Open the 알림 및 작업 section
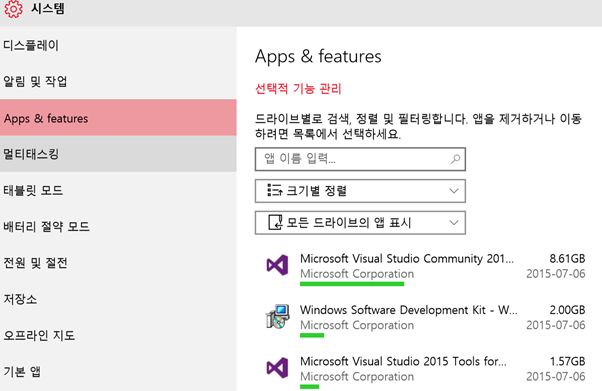602x391 pixels. pos(118,81)
